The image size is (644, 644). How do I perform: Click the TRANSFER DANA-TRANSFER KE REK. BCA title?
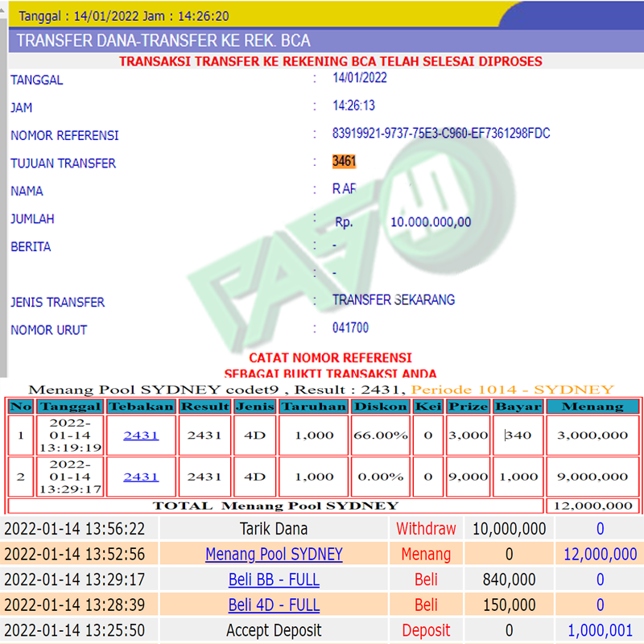click(x=163, y=41)
